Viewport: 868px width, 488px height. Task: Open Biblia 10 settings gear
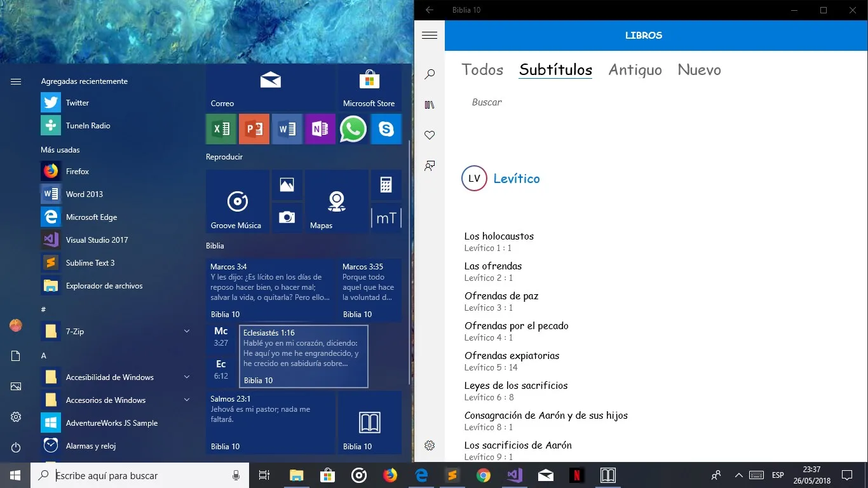point(430,445)
